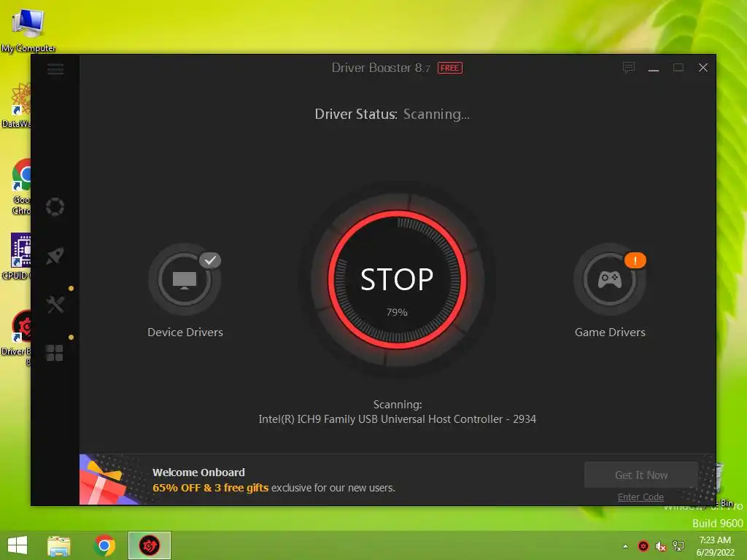747x560 pixels.
Task: Open the Boost rocket icon in sidebar
Action: (55, 256)
